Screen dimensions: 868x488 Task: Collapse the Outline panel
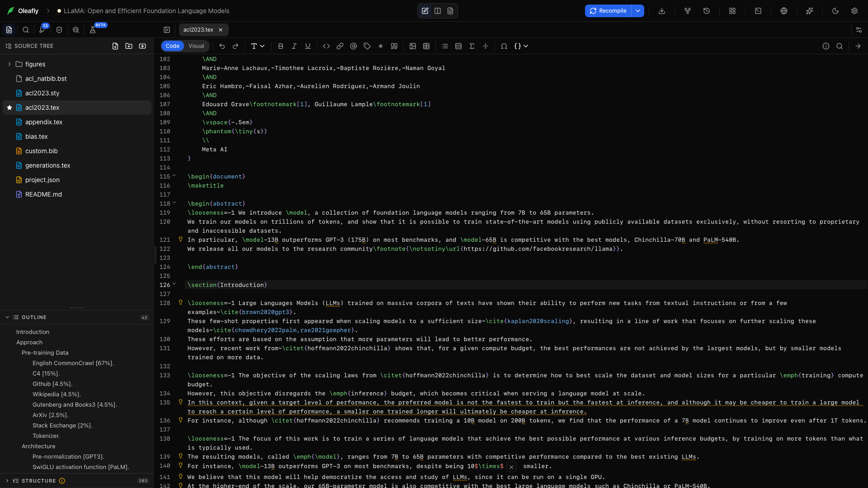(7, 317)
